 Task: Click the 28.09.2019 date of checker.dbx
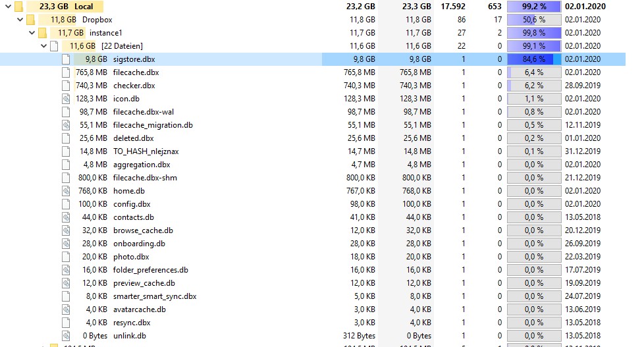coord(582,86)
